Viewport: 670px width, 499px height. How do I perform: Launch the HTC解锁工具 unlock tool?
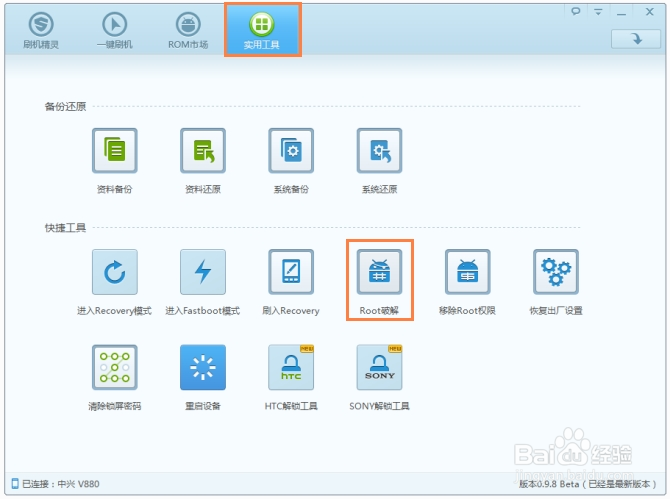click(x=291, y=367)
